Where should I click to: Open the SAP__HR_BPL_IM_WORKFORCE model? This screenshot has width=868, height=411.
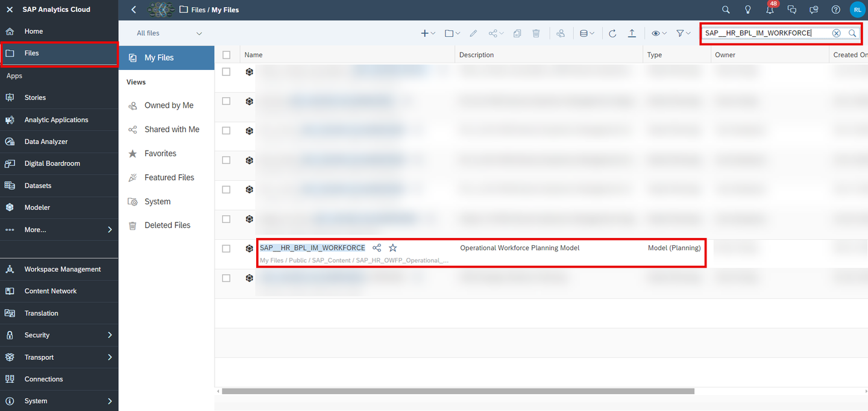(x=312, y=248)
